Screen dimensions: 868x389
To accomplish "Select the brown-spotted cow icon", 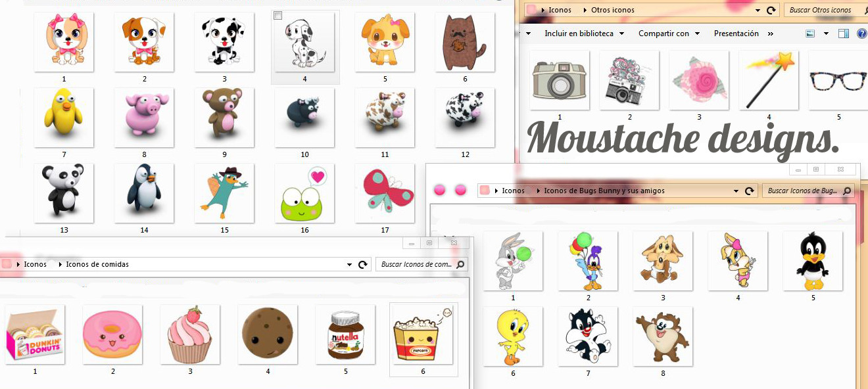I will tap(385, 118).
